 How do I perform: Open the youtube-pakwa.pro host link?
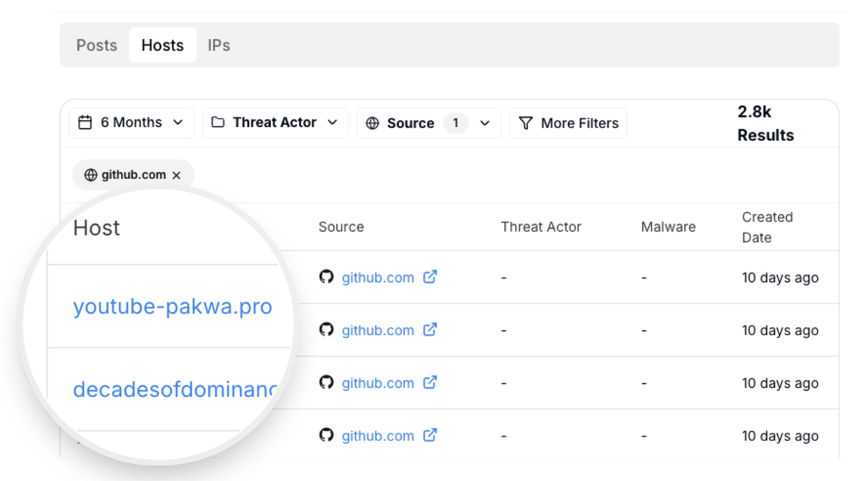pos(173,306)
